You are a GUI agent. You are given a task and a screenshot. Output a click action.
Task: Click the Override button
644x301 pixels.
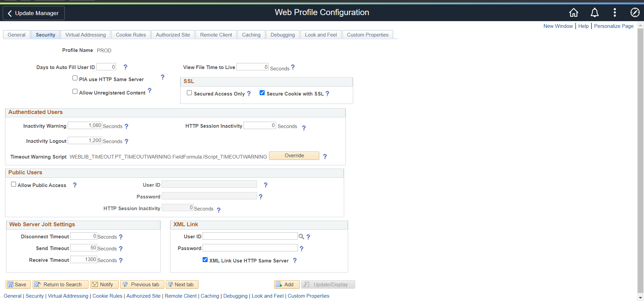pos(294,156)
